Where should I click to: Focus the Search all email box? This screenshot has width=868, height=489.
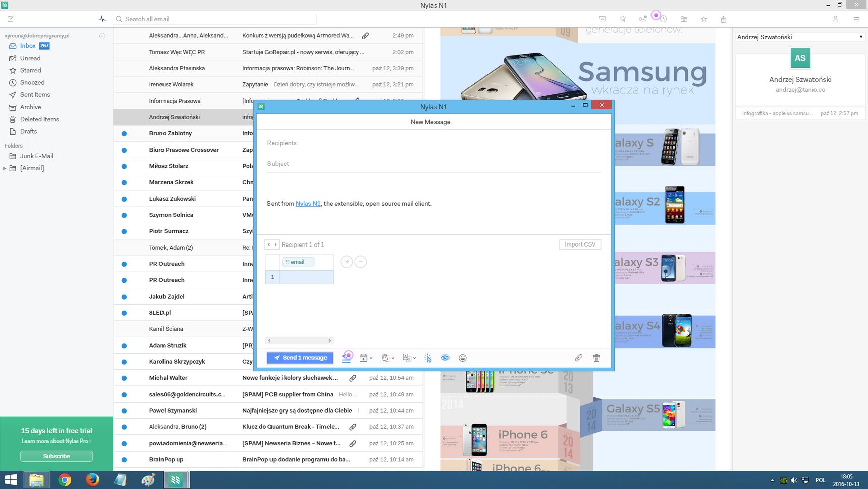[x=214, y=19]
